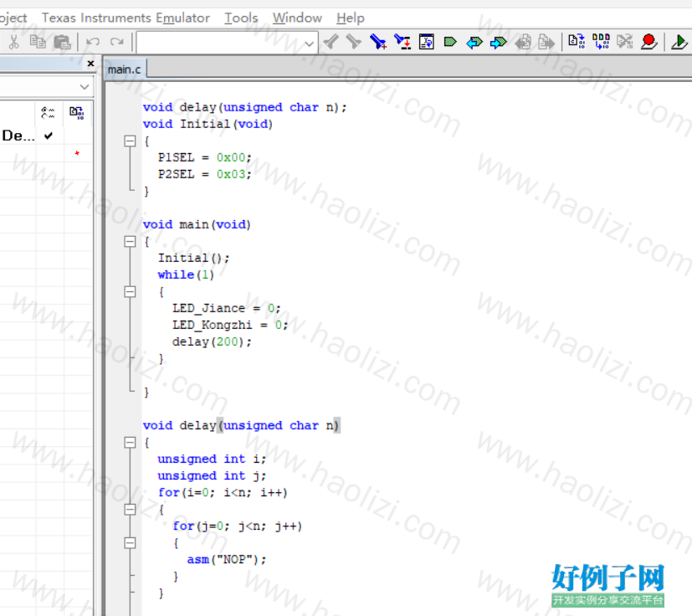Open the Help menu
692x616 pixels.
(351, 18)
